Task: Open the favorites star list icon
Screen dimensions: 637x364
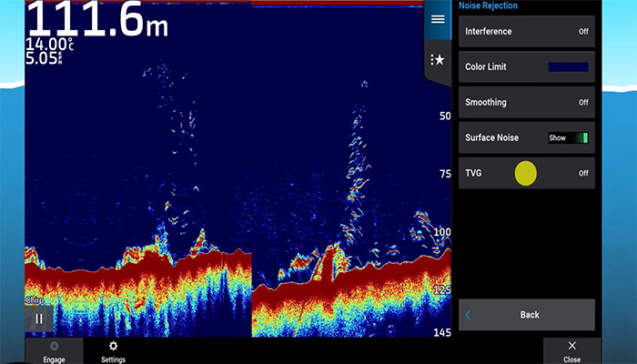Action: pyautogui.click(x=438, y=60)
